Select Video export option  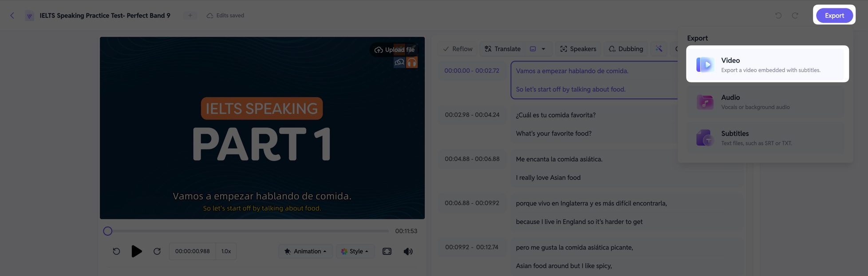click(767, 64)
